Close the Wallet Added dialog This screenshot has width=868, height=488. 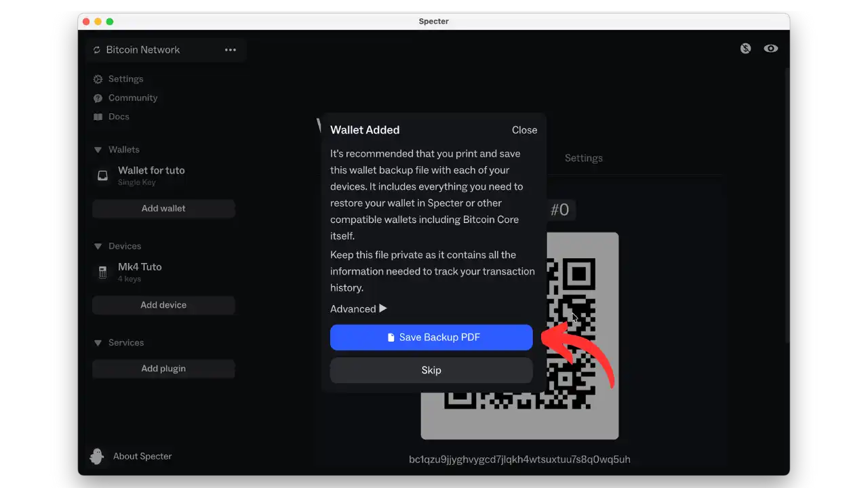524,130
